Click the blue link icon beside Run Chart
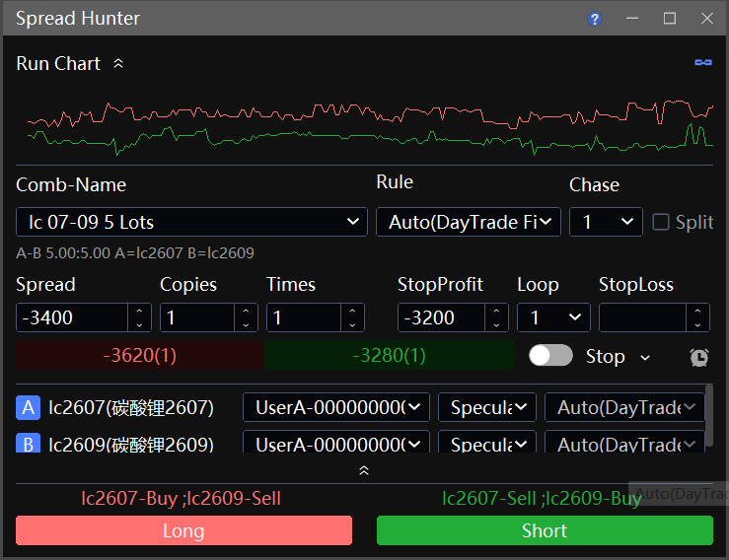This screenshot has width=729, height=560. pyautogui.click(x=703, y=62)
